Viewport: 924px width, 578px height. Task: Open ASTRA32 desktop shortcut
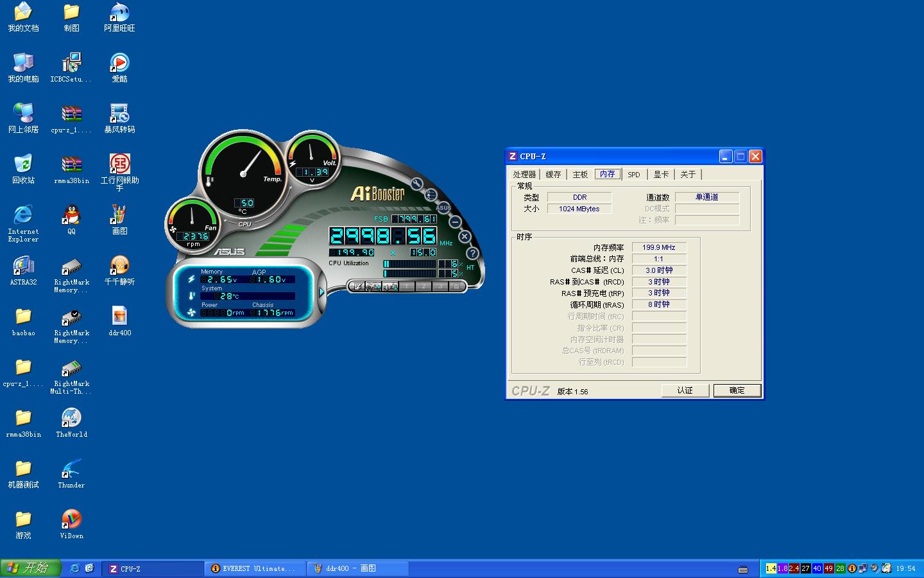coord(23,271)
